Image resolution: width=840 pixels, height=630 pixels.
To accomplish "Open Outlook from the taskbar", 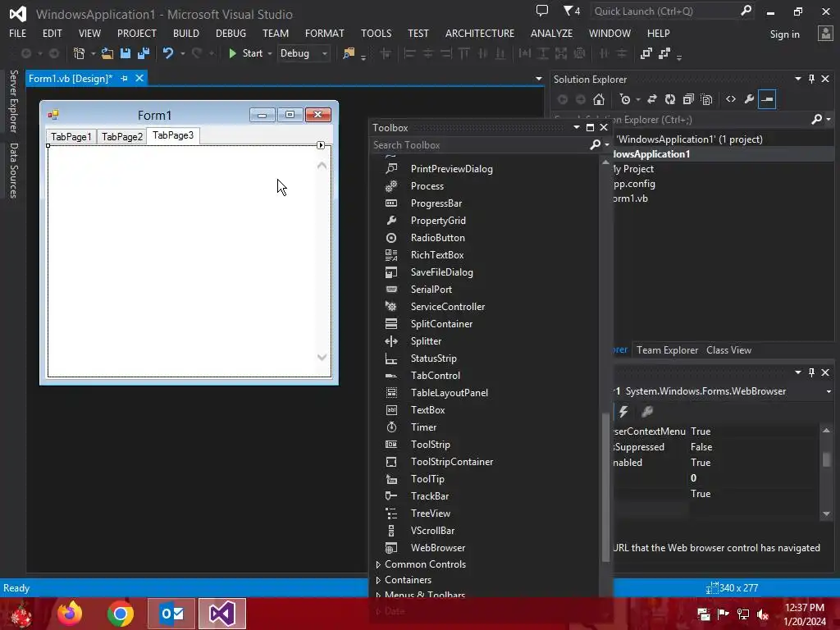I will (171, 614).
